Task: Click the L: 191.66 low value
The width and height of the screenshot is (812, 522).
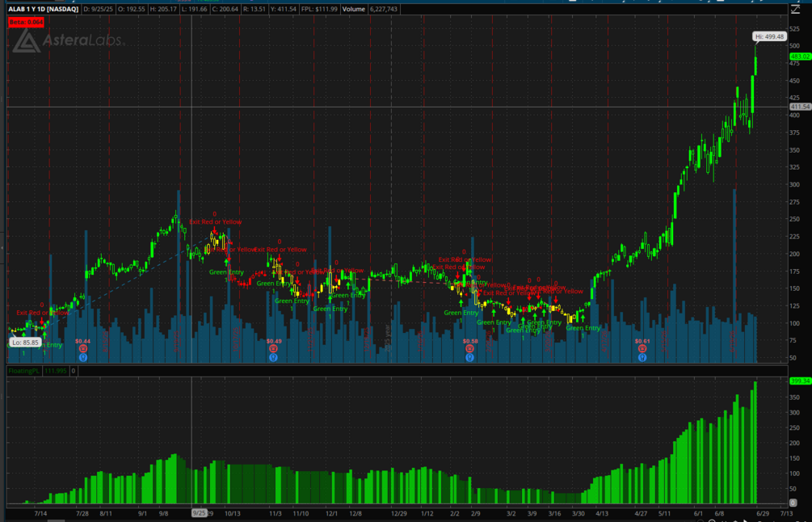Action: click(x=194, y=10)
